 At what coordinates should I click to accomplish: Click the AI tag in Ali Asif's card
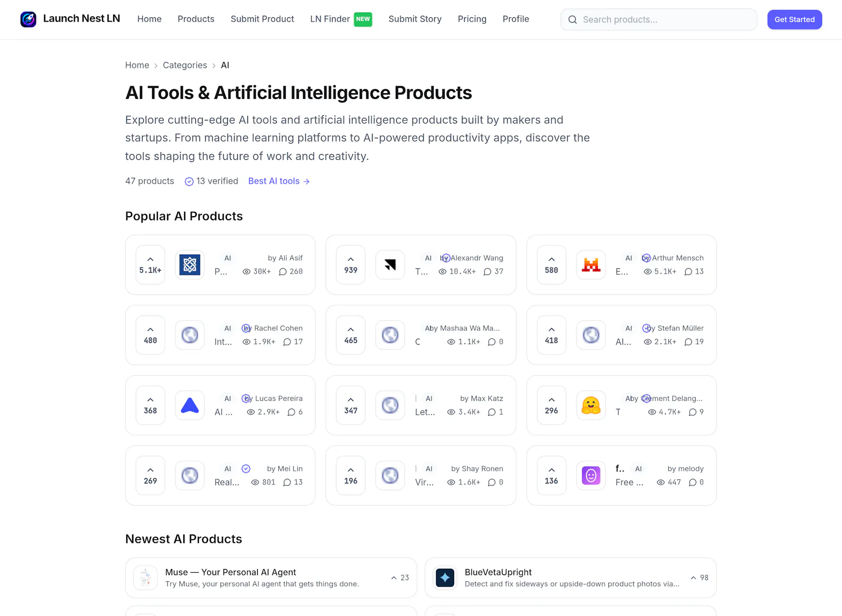[x=228, y=258]
